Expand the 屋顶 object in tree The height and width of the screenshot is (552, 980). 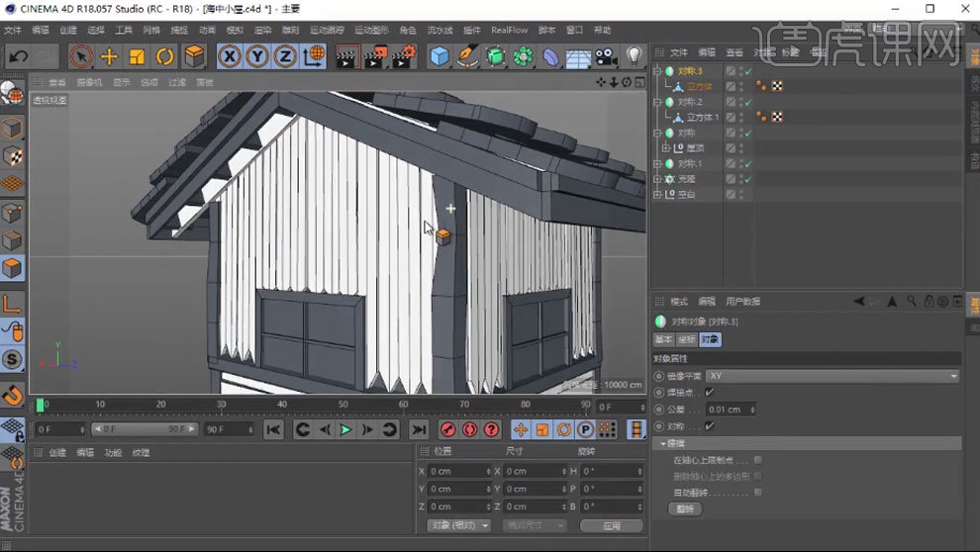pos(666,148)
